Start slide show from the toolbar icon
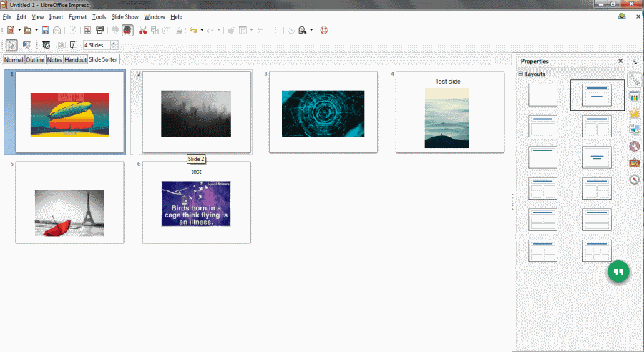This screenshot has height=352, width=644. (x=26, y=45)
